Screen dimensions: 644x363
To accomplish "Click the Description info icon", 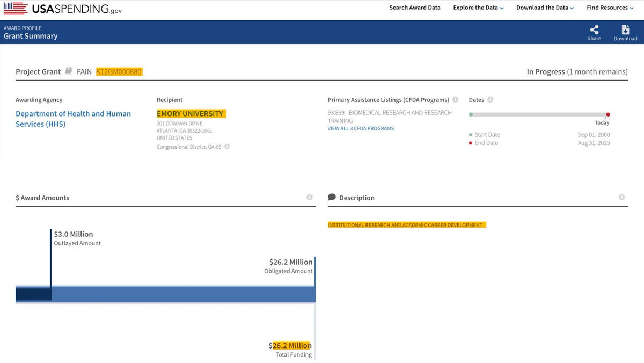I will [x=622, y=198].
